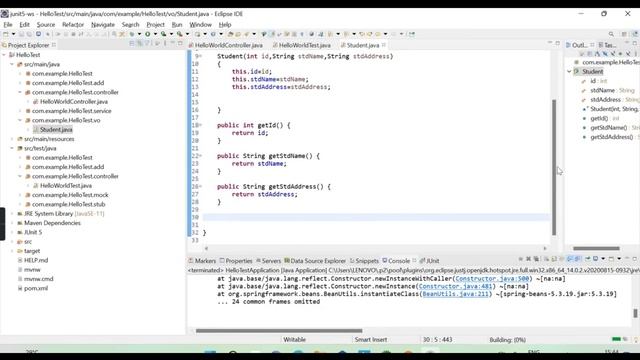Collapse com.example.HelloTest.vo package in src/main/java
Viewport: 640px width, 360px height.
click(x=20, y=120)
